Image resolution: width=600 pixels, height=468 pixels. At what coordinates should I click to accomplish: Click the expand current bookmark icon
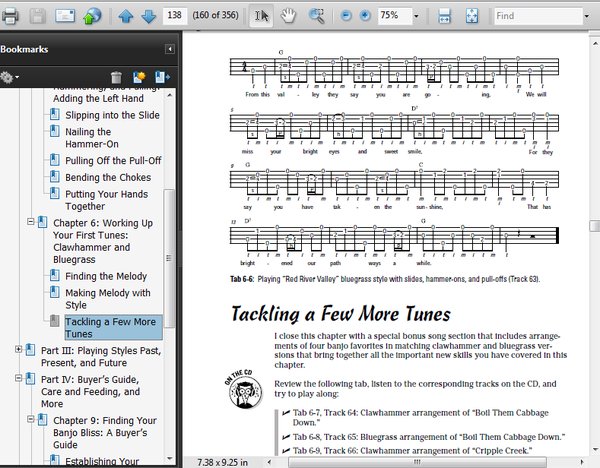[x=162, y=77]
